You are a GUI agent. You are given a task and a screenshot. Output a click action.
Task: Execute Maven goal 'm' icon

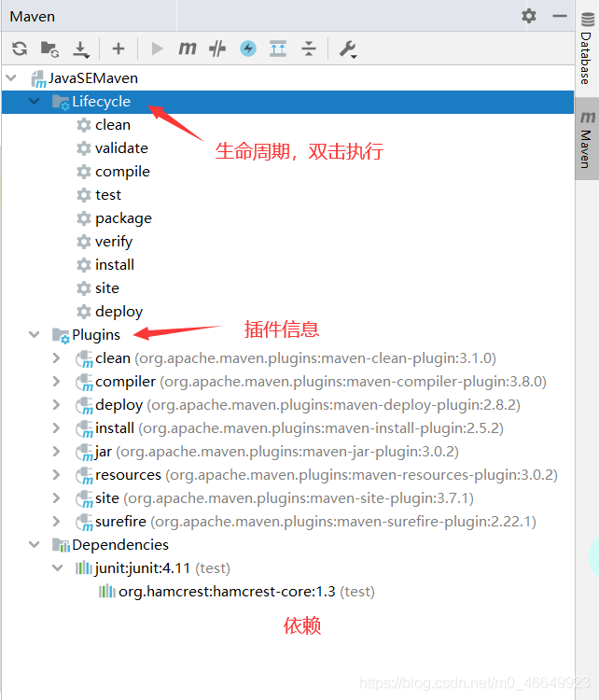pos(188,48)
